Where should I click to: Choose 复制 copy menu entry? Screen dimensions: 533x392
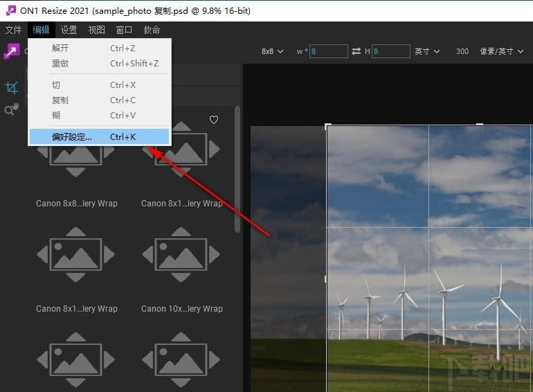click(99, 100)
